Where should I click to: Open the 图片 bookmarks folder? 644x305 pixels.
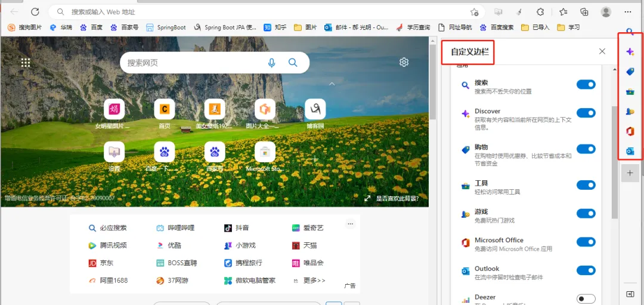pyautogui.click(x=305, y=27)
